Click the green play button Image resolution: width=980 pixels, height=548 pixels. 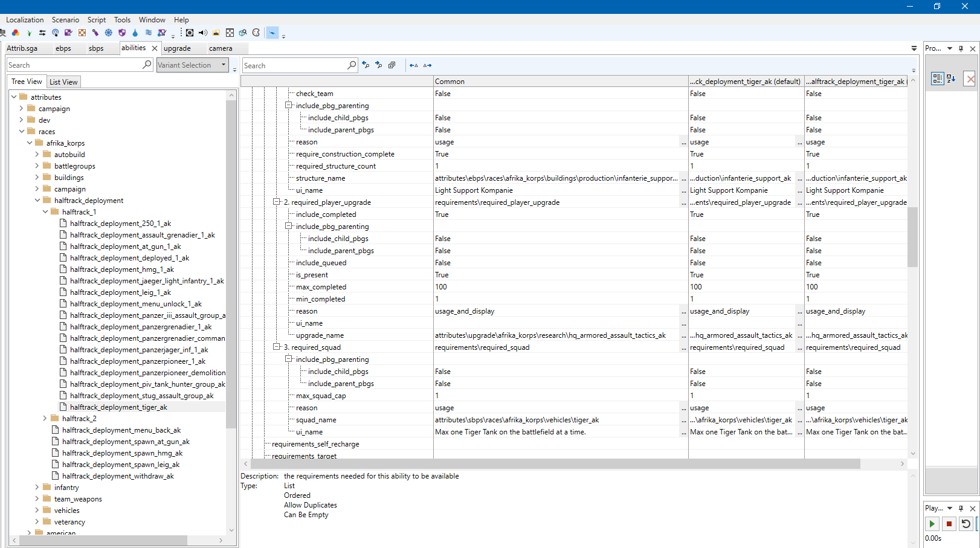(932, 524)
